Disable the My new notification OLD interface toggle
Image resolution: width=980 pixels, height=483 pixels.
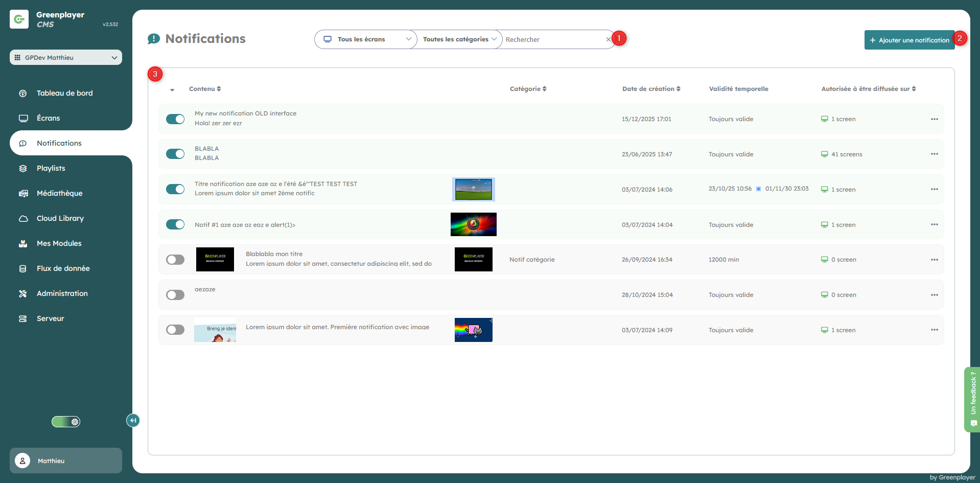(175, 119)
